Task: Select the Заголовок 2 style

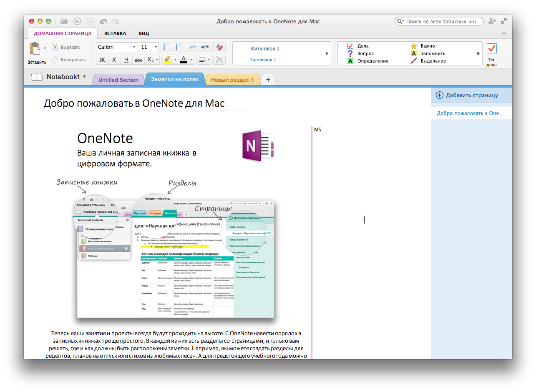Action: [263, 60]
